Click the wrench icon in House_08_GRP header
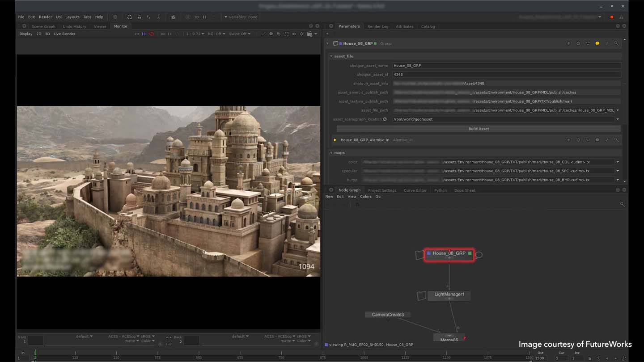The height and width of the screenshot is (362, 644). 607,43
